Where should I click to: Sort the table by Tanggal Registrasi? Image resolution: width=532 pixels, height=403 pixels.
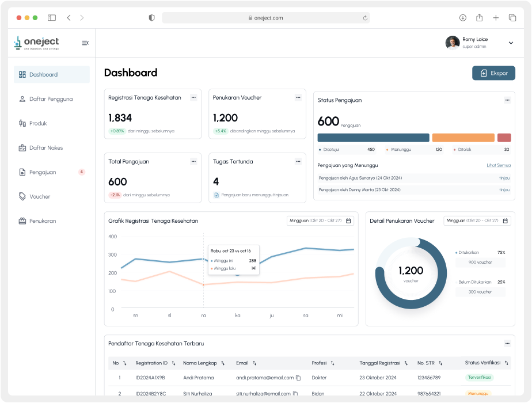[406, 363]
